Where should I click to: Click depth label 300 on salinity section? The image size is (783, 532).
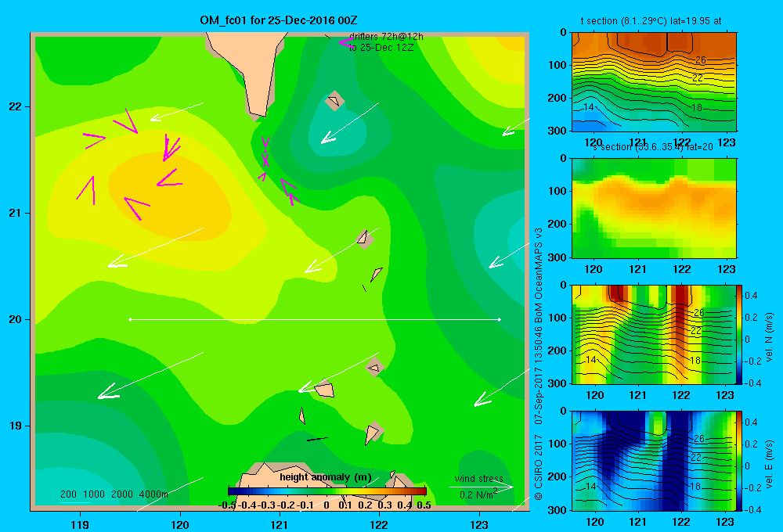tap(557, 257)
